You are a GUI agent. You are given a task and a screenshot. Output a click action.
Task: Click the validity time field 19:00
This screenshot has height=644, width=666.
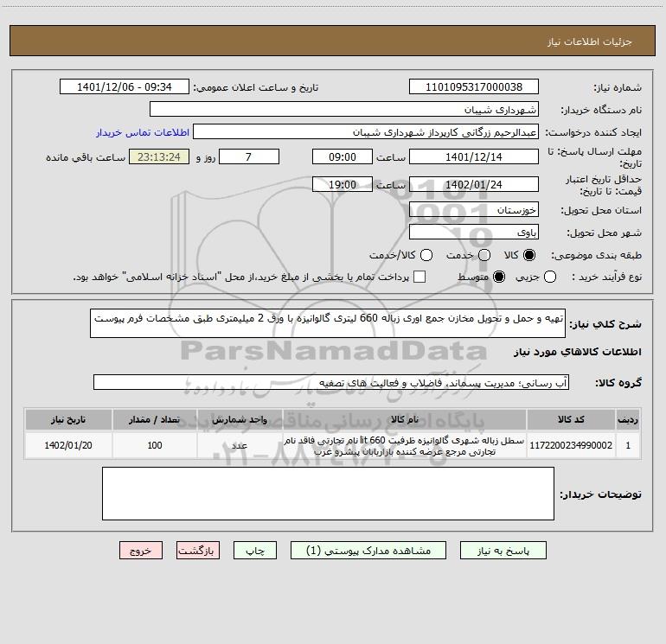point(343,184)
